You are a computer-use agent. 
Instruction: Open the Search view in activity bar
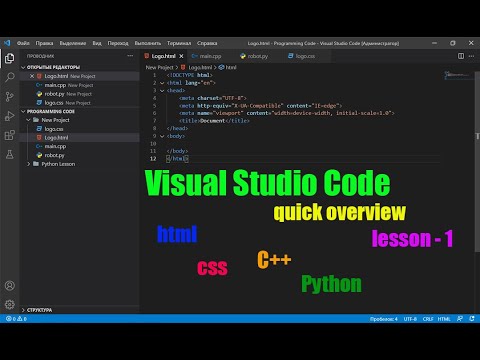tap(10, 77)
